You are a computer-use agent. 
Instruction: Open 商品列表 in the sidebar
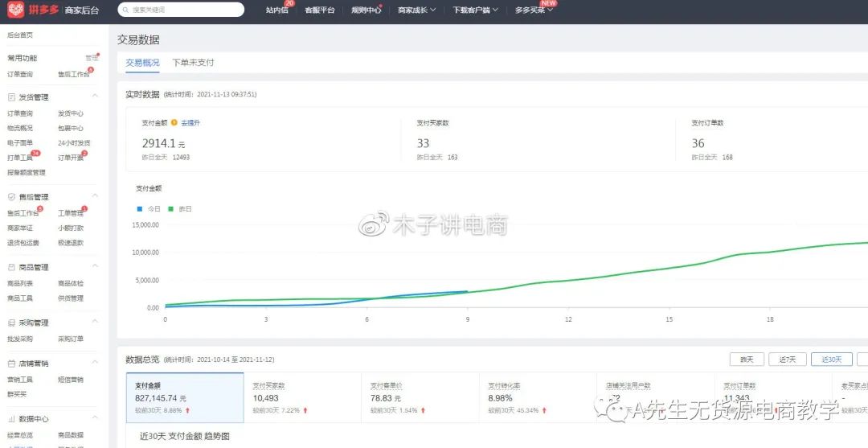tap(20, 284)
